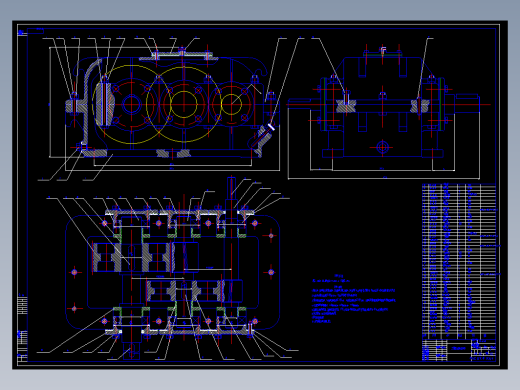Click the small yellow pinion circle in the front view

click(231, 104)
